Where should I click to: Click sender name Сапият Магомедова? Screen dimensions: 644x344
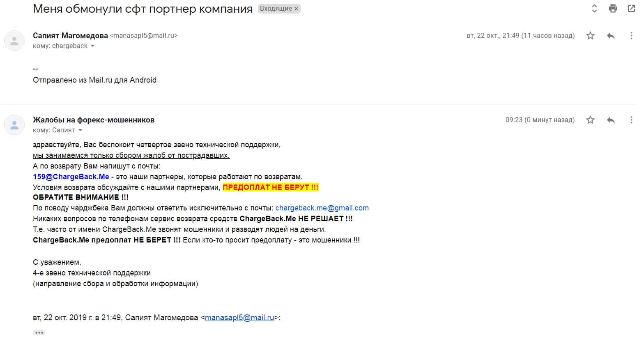pyautogui.click(x=70, y=36)
